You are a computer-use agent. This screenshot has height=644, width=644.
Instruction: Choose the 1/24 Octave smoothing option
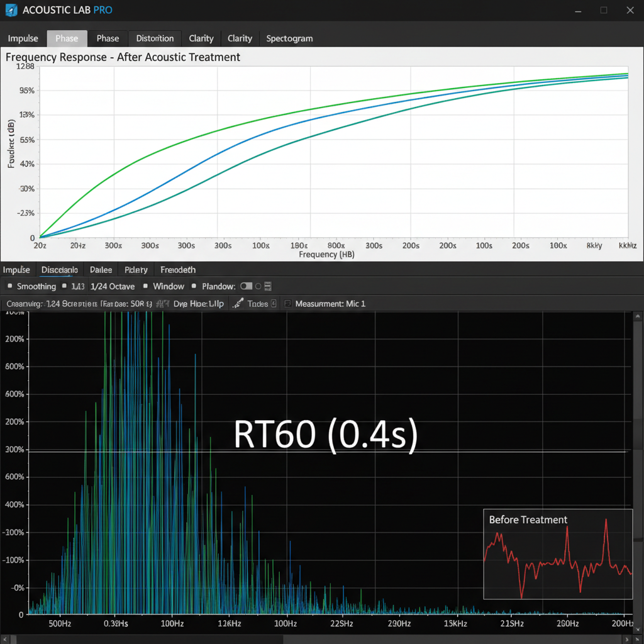pyautogui.click(x=113, y=286)
